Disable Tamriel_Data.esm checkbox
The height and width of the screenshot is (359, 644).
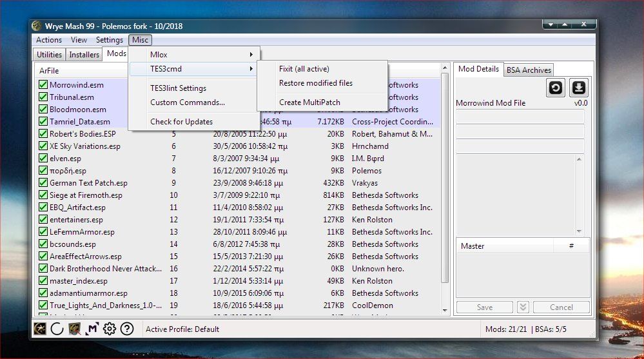tap(43, 122)
